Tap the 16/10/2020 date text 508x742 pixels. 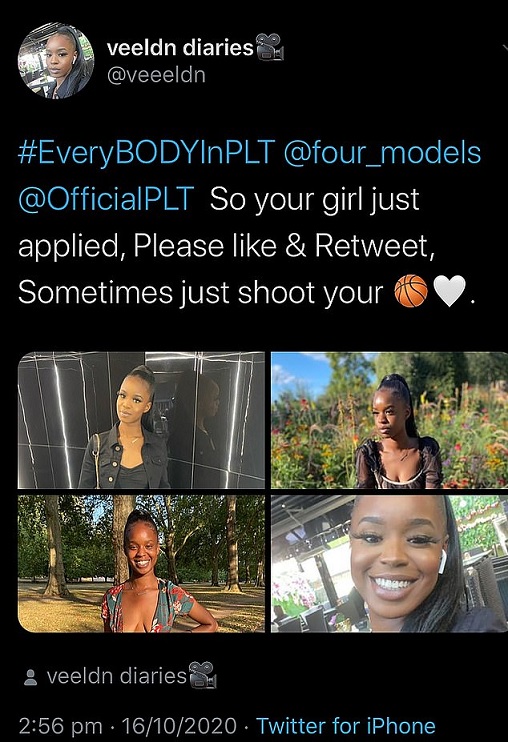tap(179, 726)
